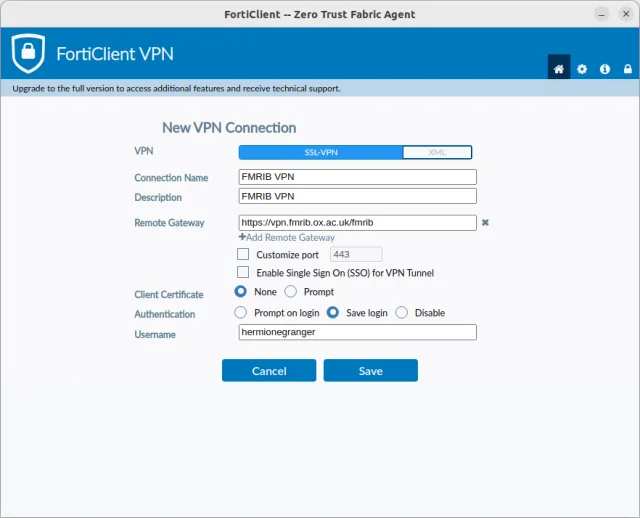This screenshot has width=640, height=518.
Task: Switch to the XML tab
Action: click(x=437, y=153)
